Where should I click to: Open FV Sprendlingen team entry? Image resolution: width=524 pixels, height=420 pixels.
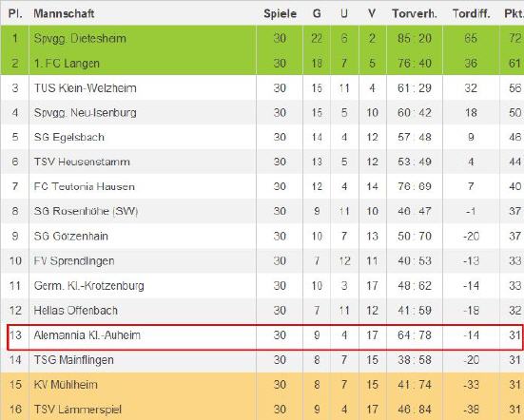click(74, 260)
